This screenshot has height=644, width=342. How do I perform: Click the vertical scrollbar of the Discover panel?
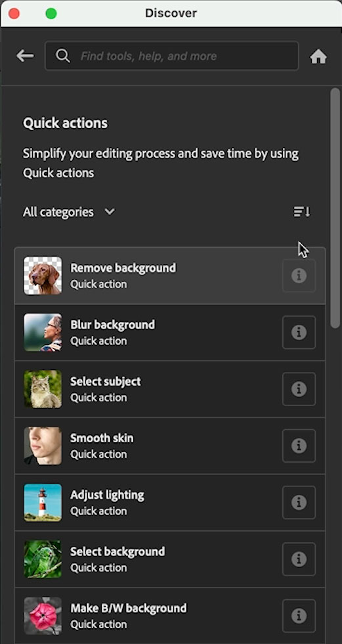tap(335, 208)
